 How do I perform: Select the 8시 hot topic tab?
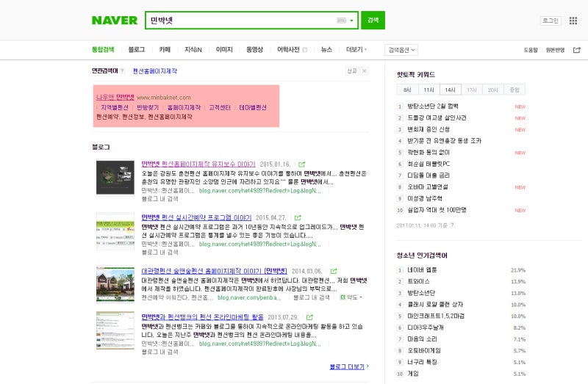click(407, 90)
